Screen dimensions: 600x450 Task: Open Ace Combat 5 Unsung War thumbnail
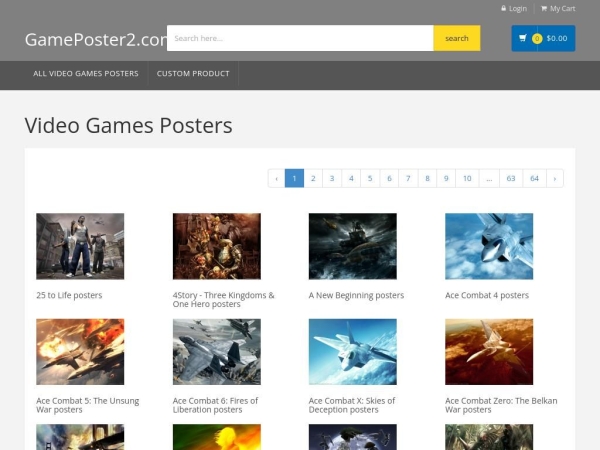click(x=80, y=352)
